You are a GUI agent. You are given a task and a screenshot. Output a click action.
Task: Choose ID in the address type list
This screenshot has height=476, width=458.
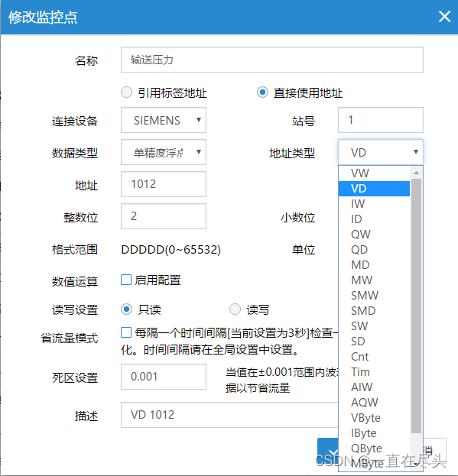pos(374,219)
